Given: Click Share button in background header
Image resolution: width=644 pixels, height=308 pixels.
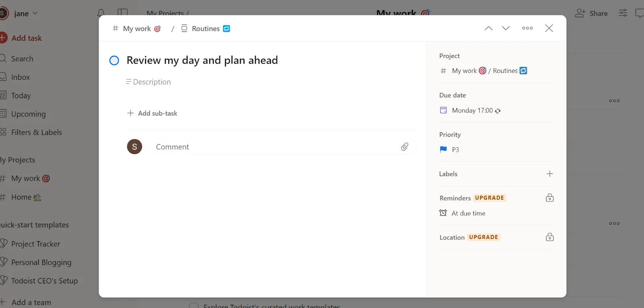Looking at the screenshot, I should [x=591, y=13].
